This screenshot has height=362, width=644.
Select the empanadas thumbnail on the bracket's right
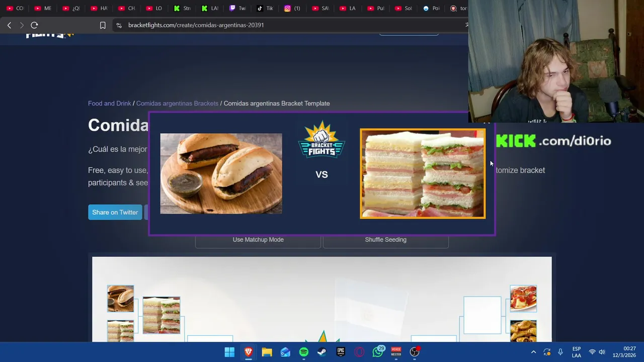click(523, 331)
